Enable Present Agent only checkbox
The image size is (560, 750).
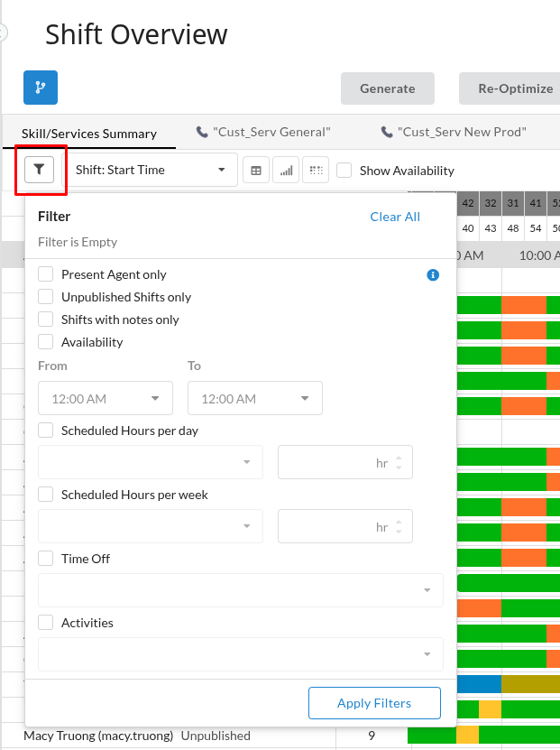click(x=46, y=274)
